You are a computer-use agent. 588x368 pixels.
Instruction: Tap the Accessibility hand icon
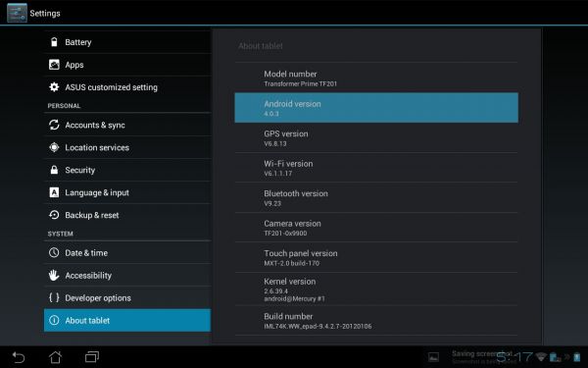[x=54, y=275]
